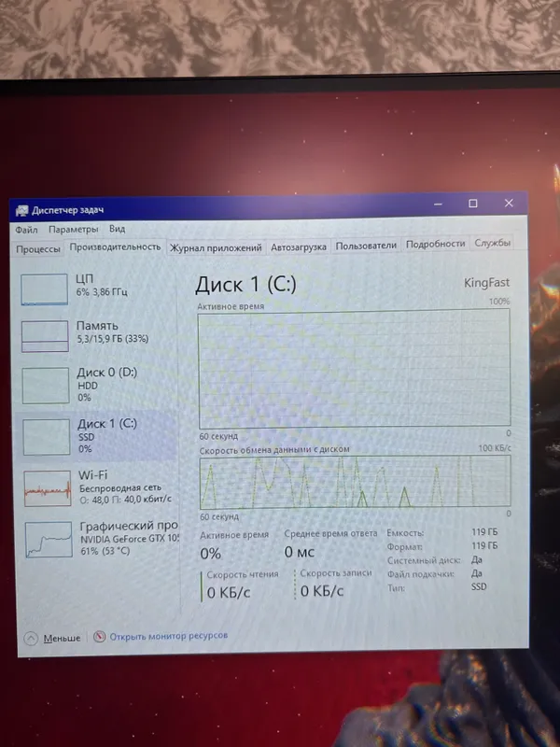Click the 61% (53 °C) value
This screenshot has width=560, height=747.
pos(105,551)
